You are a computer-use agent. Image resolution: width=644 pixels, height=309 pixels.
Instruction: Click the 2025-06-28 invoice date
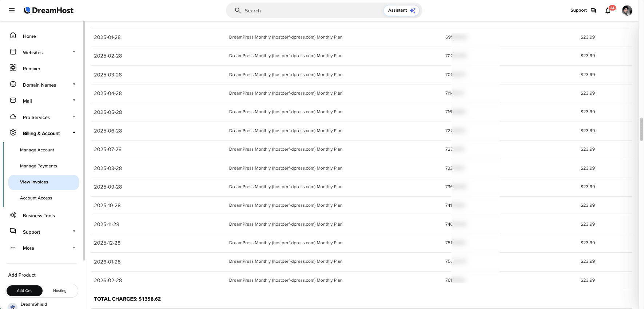click(x=108, y=131)
